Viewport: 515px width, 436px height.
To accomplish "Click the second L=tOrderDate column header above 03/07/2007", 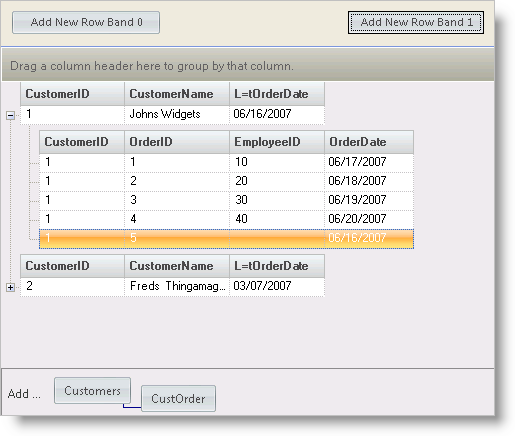I will [277, 266].
